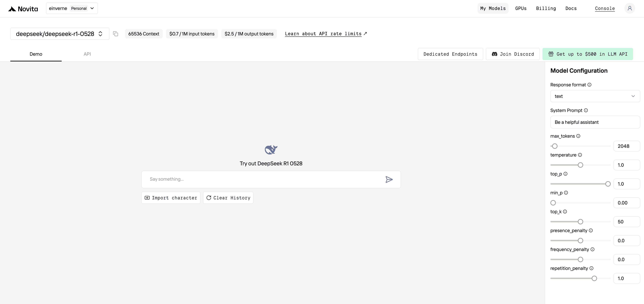Screen dimensions: 644x304
Task: Edit the temperature value field
Action: (626, 165)
